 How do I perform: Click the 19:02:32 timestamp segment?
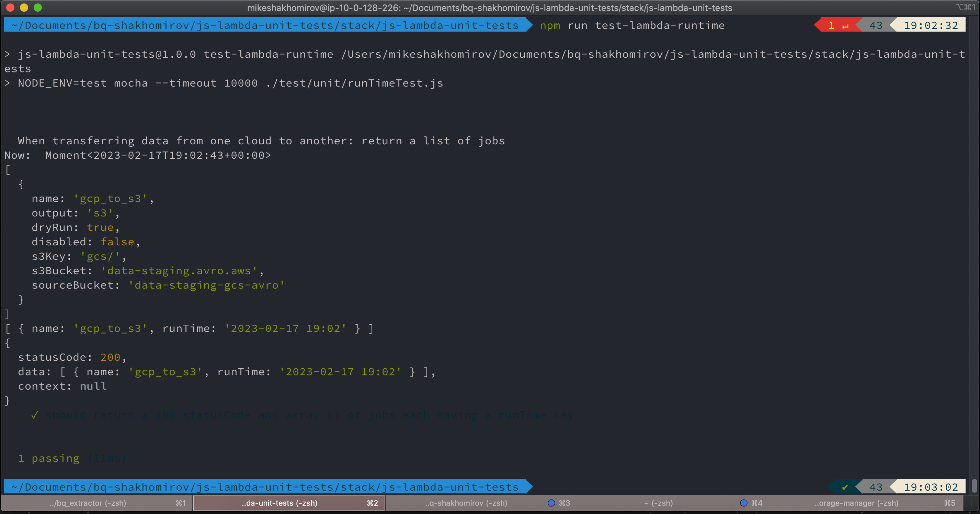[x=931, y=25]
